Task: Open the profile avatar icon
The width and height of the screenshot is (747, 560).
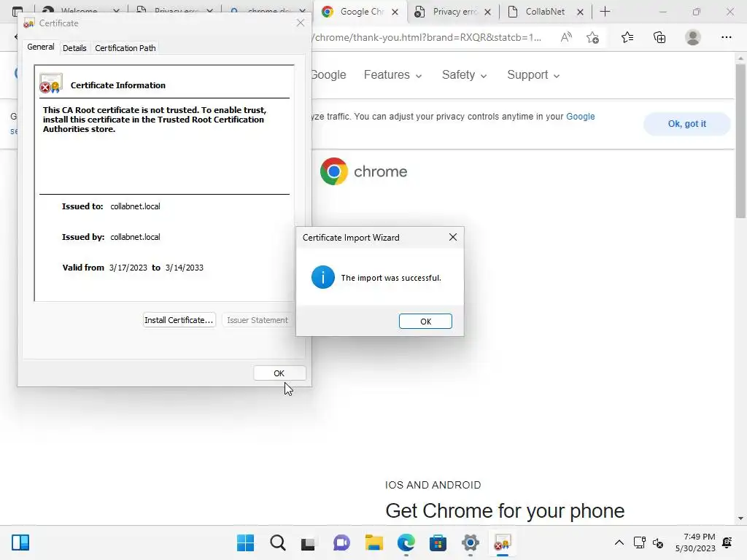Action: 693,37
